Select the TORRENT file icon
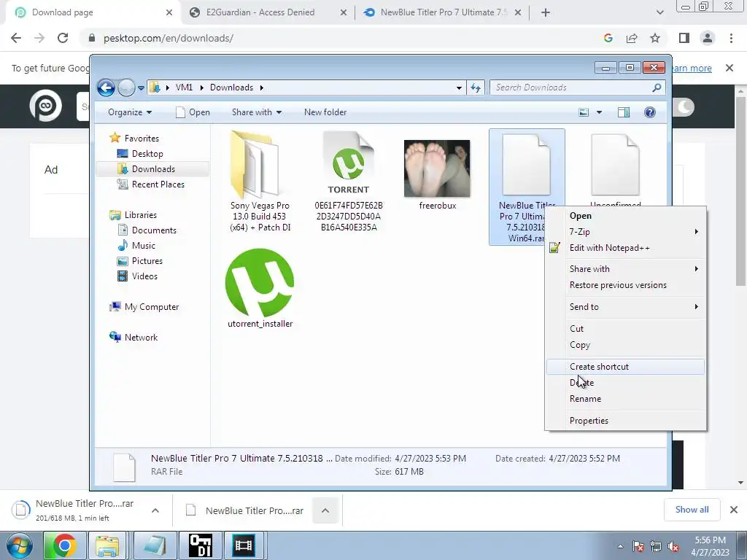Viewport: 747px width, 560px height. 349,164
